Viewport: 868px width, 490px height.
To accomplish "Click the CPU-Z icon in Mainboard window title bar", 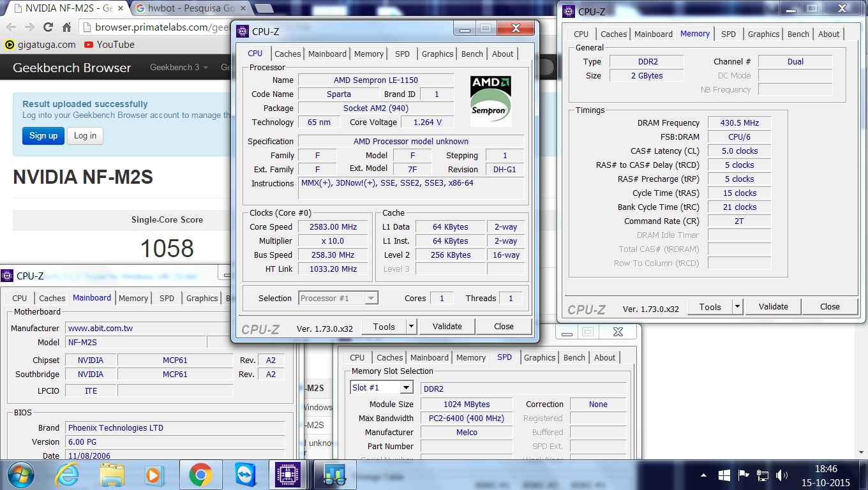I will (x=8, y=276).
